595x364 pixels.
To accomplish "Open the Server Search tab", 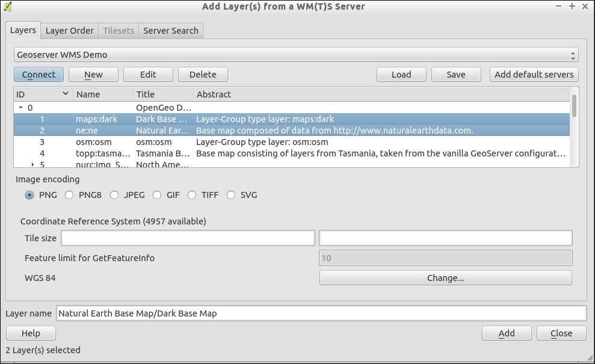I will pos(171,31).
